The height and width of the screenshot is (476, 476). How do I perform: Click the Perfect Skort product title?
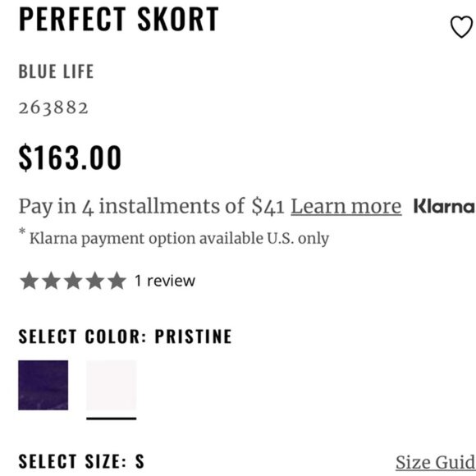(119, 19)
